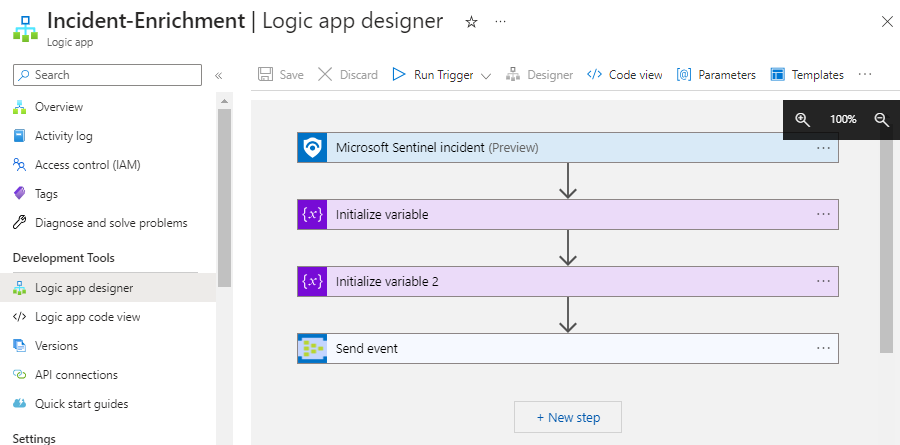The height and width of the screenshot is (445, 900).
Task: Show more toolbar commands ellipsis
Action: [x=865, y=75]
